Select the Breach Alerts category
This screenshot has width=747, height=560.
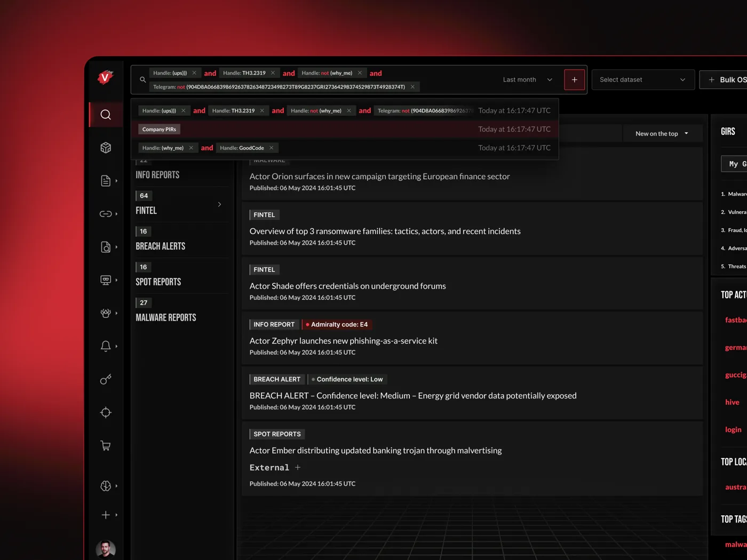(x=161, y=246)
